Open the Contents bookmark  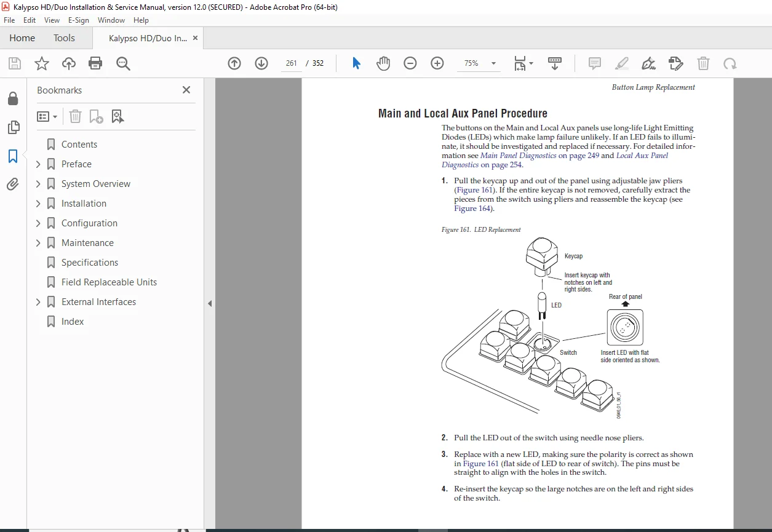(79, 145)
